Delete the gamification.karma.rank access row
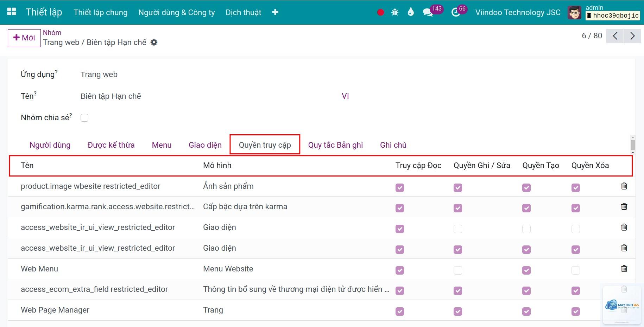Image resolution: width=644 pixels, height=327 pixels. (x=624, y=206)
